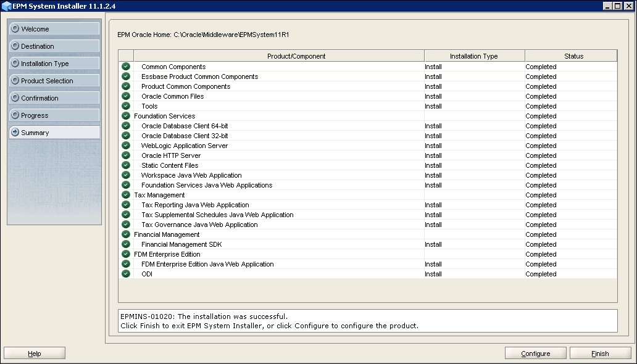
Task: Click the check icon for Financial Management SDK
Action: (126, 244)
